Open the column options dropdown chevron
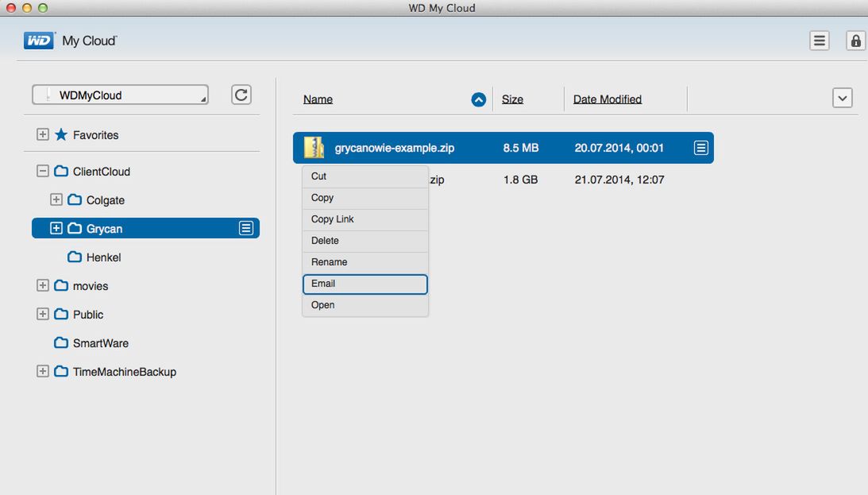The image size is (868, 495). click(842, 99)
